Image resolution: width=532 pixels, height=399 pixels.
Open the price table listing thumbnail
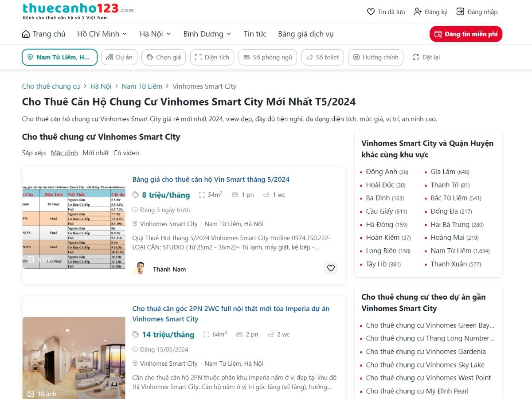pyautogui.click(x=74, y=225)
